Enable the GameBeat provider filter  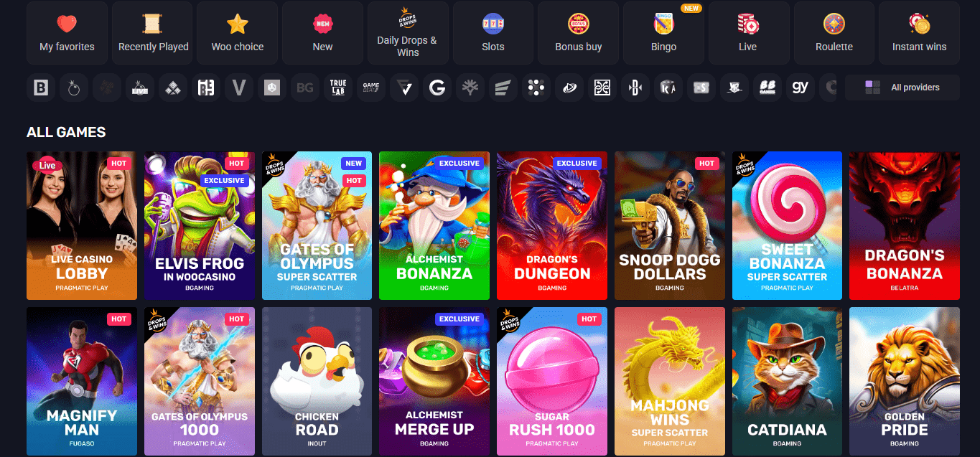[370, 87]
